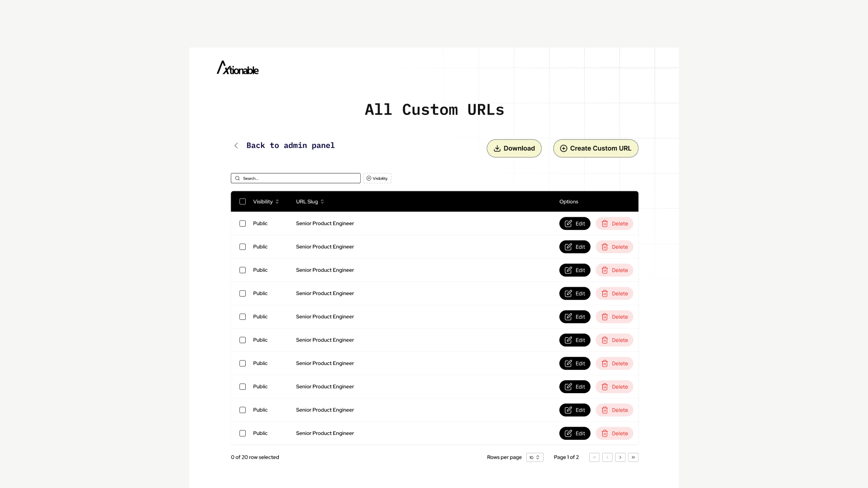Image resolution: width=868 pixels, height=488 pixels.
Task: Sort by the URL Slug column arrows
Action: [321, 201]
